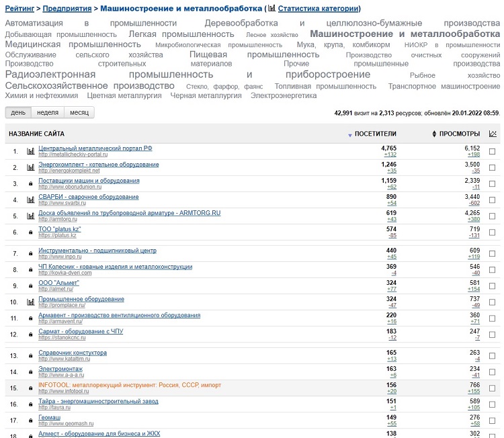Click lock icon beside Электромонтаж
This screenshot has width=504, height=438.
(30, 372)
